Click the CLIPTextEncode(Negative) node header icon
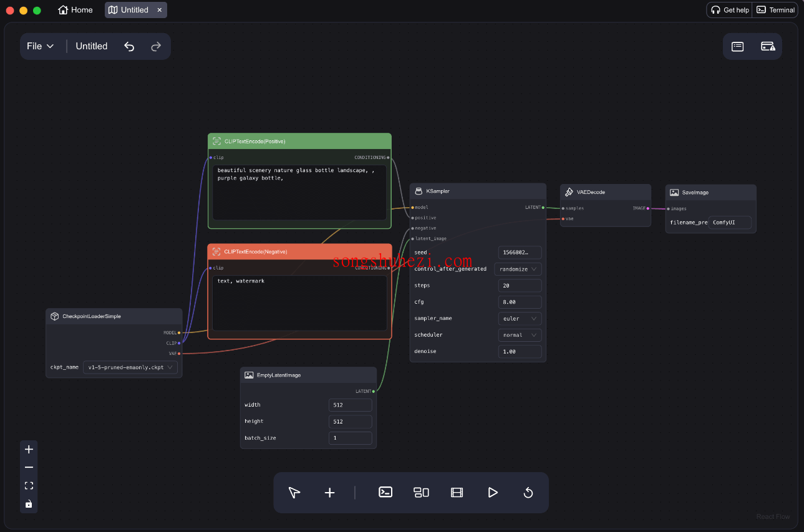Image resolution: width=804 pixels, height=532 pixels. point(216,251)
